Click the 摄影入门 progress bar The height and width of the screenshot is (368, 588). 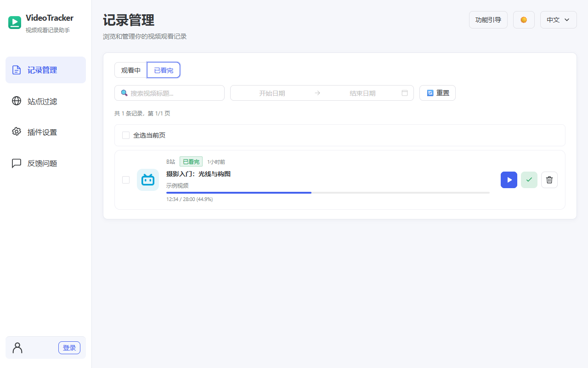pos(328,193)
